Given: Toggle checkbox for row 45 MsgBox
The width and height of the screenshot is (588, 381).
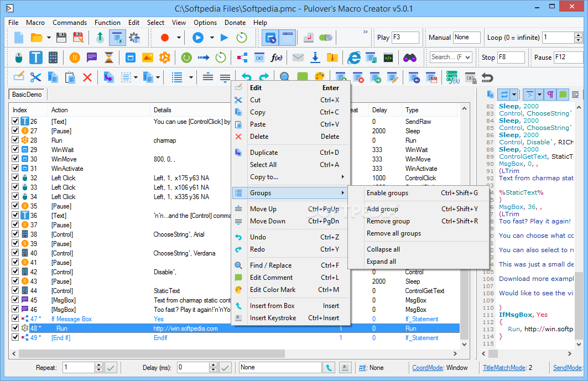Looking at the screenshot, I should 15,300.
